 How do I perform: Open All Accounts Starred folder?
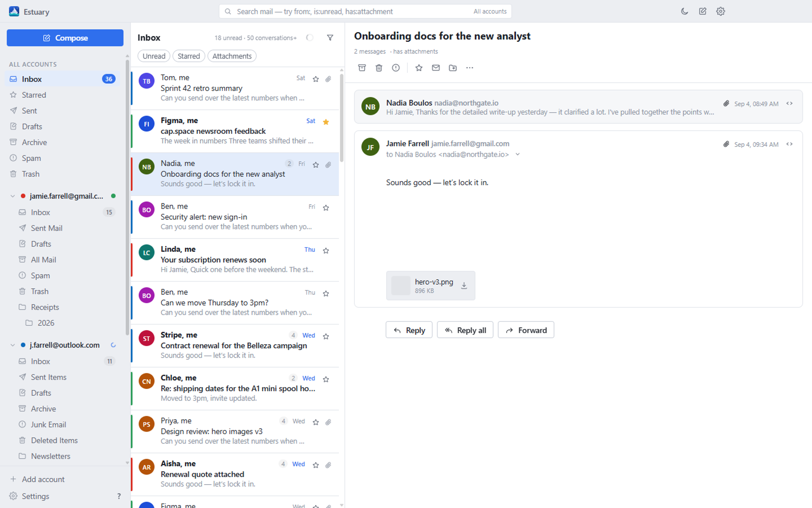(62, 95)
